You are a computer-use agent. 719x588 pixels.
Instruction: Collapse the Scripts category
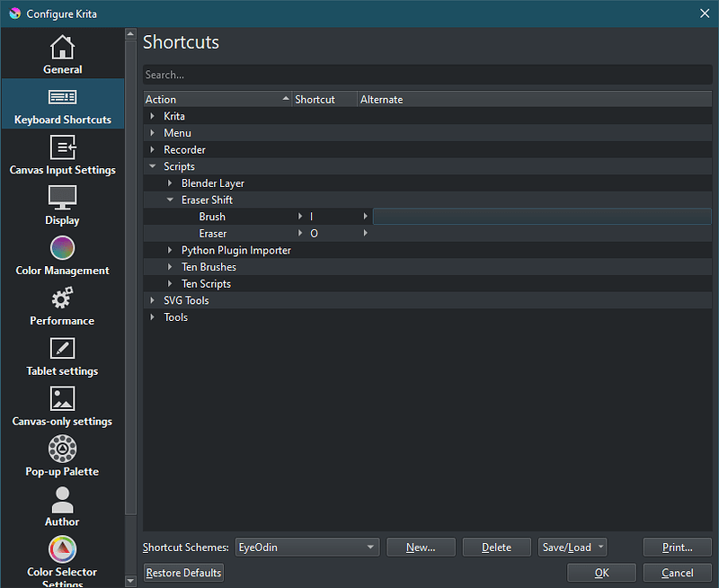pyautogui.click(x=152, y=165)
